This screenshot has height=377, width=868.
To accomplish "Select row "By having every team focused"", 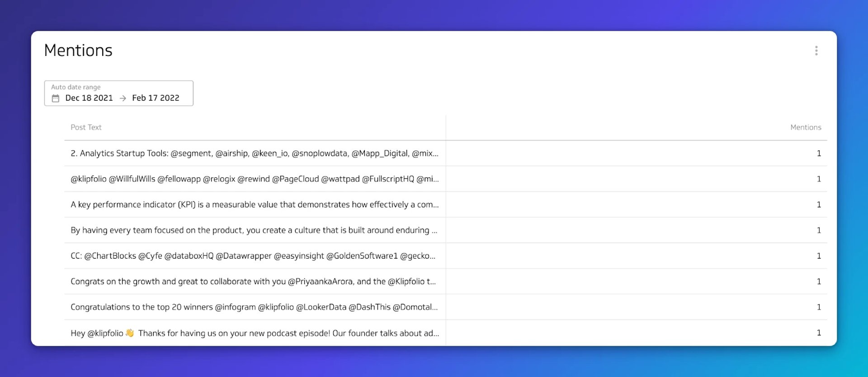I will (x=445, y=230).
